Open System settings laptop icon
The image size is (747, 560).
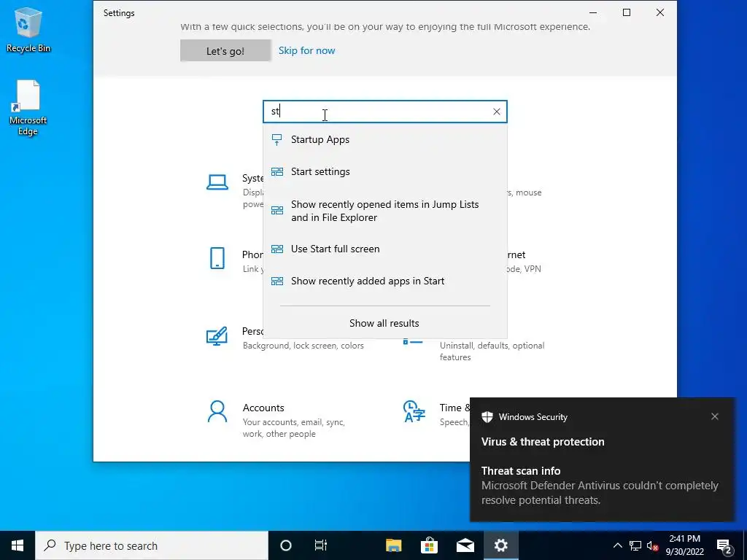pyautogui.click(x=217, y=182)
